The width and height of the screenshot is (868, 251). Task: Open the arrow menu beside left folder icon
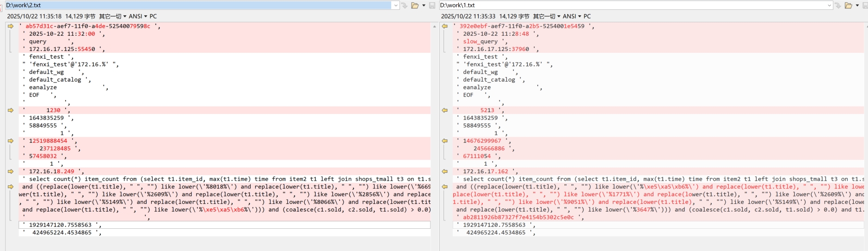tap(424, 6)
